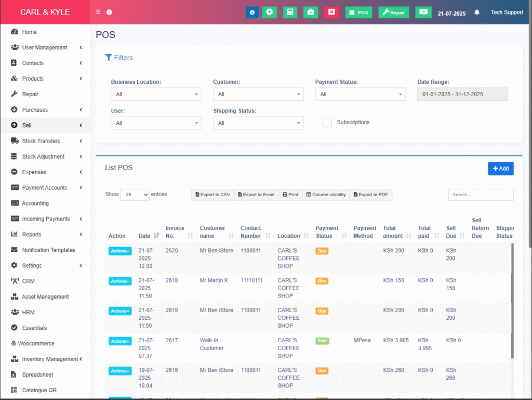Change the Show entries count dropdown
Viewport: 532px width, 400px height.
(x=135, y=195)
